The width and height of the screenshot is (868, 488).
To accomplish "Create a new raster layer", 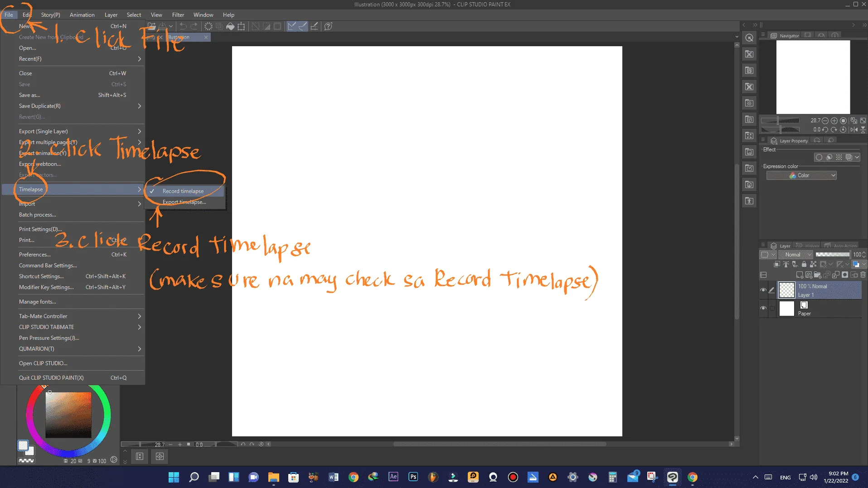I will point(800,275).
